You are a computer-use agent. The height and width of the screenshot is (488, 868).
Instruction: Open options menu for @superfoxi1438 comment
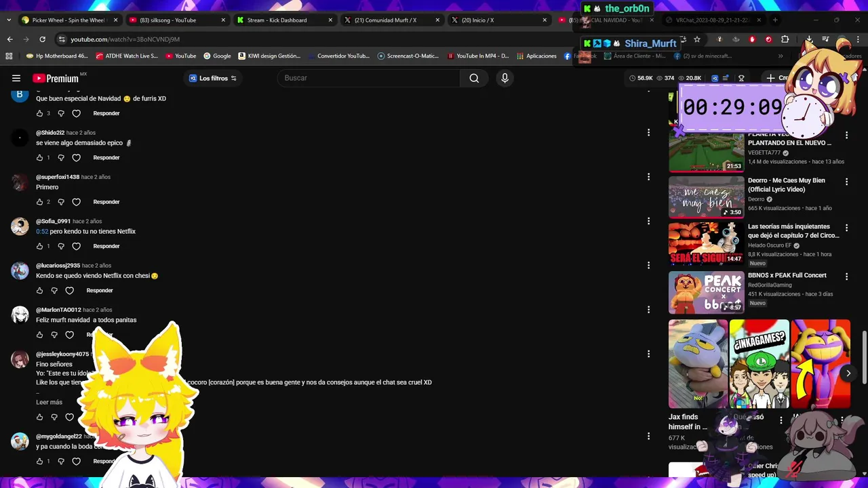point(648,177)
